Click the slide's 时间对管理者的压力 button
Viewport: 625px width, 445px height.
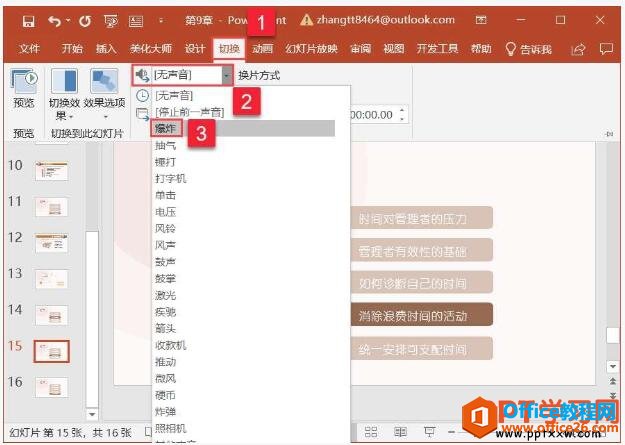click(x=422, y=218)
